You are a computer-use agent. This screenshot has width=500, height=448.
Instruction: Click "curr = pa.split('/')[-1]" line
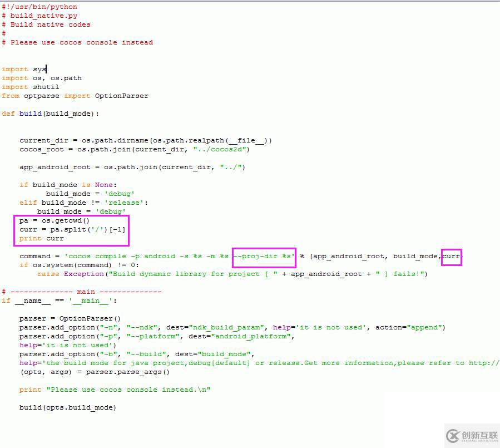(x=72, y=229)
